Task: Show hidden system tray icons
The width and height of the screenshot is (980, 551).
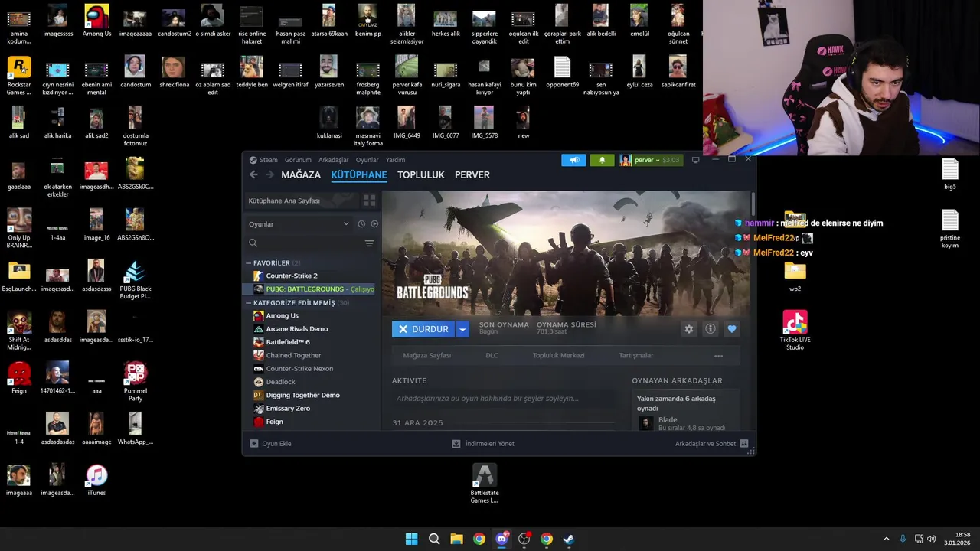Action: click(887, 539)
